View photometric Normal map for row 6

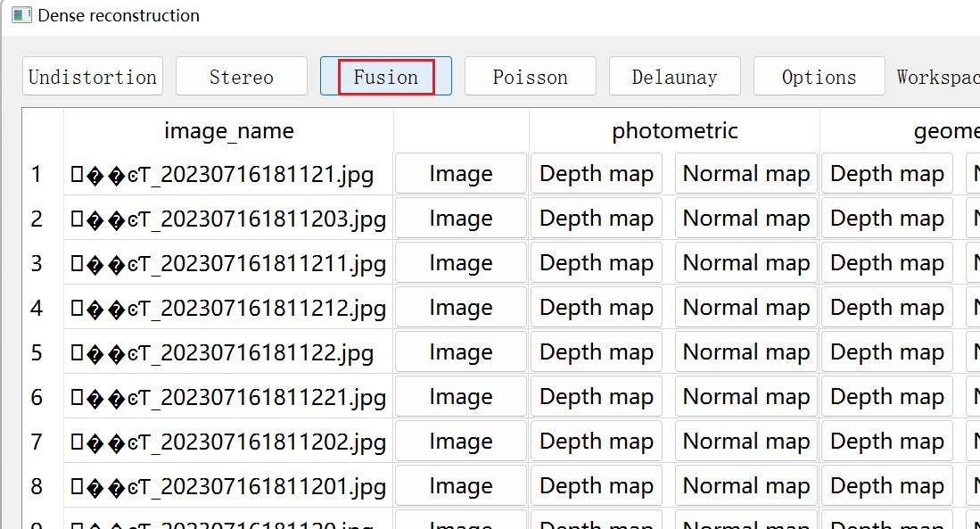click(x=746, y=396)
